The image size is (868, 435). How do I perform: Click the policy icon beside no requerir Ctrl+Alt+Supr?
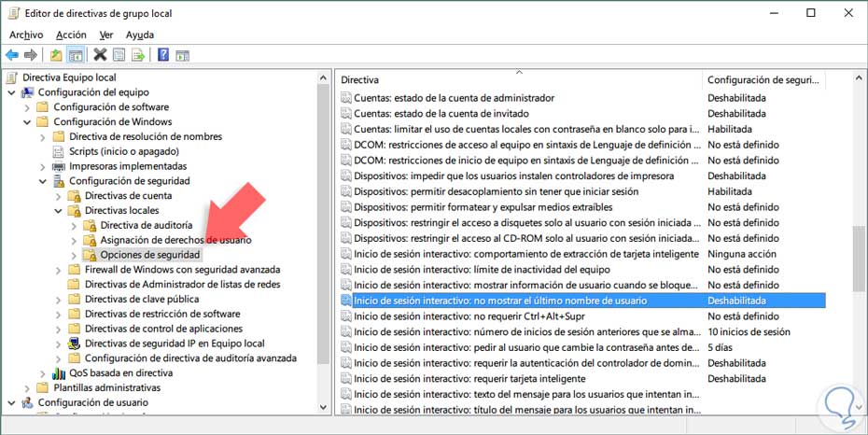346,316
